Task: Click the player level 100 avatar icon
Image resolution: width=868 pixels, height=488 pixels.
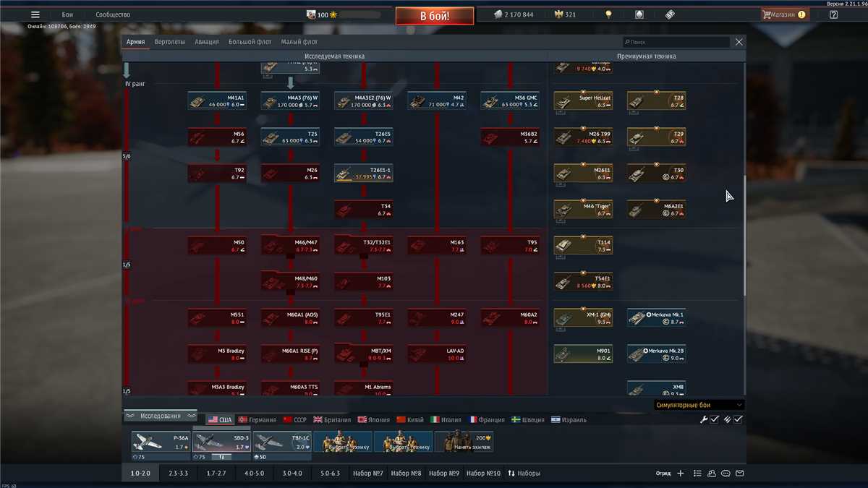Action: tap(311, 14)
